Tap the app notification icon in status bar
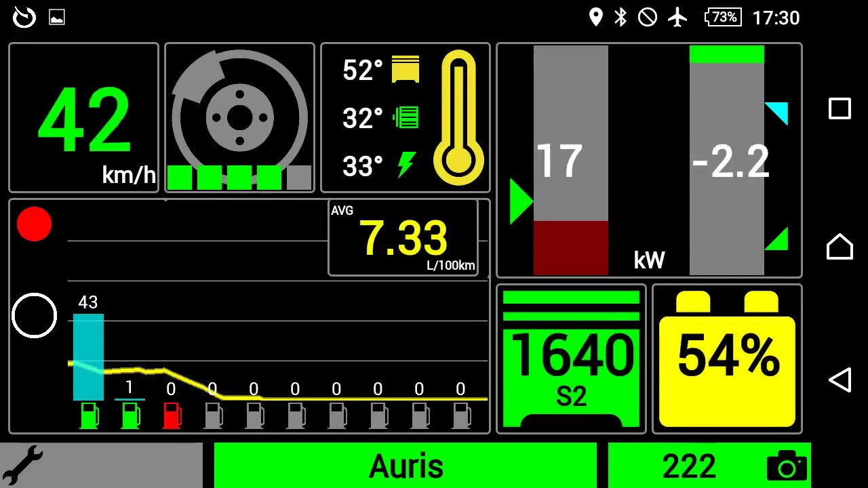 pos(24,17)
